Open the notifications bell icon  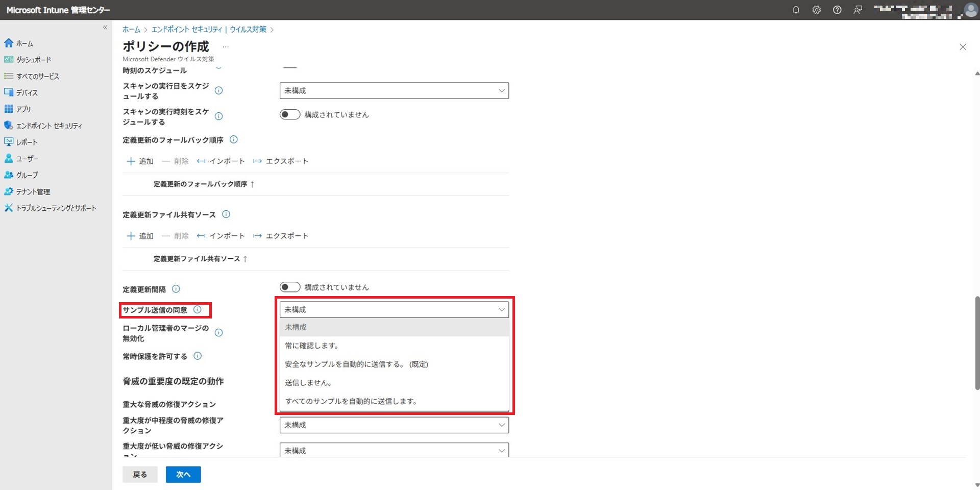[796, 10]
